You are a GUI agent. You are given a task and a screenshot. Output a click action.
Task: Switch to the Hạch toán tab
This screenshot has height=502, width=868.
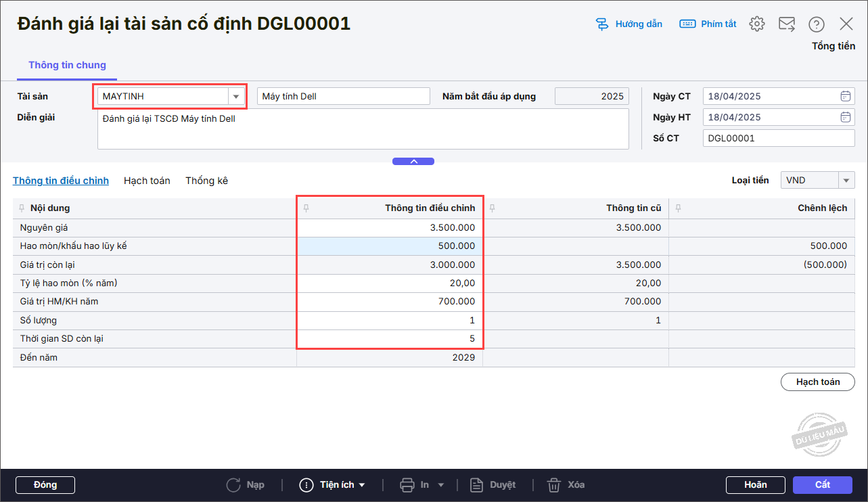tap(147, 181)
